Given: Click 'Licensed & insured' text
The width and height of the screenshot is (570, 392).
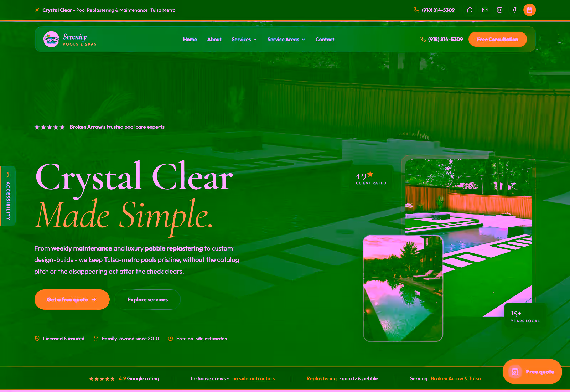Looking at the screenshot, I should 64,339.
